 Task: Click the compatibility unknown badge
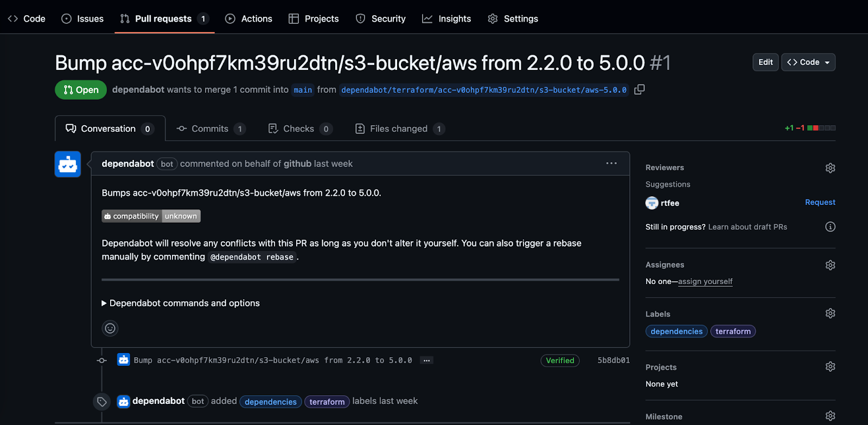click(x=151, y=216)
